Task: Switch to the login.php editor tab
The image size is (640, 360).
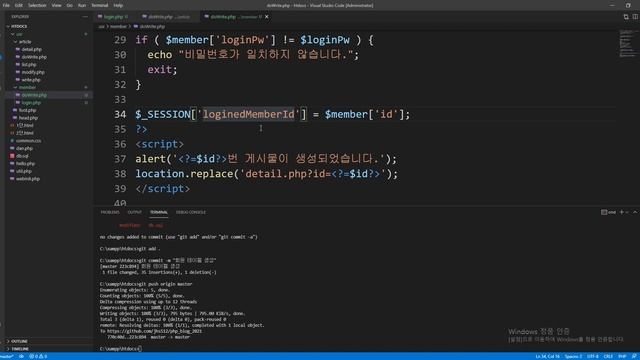Action: (113, 17)
